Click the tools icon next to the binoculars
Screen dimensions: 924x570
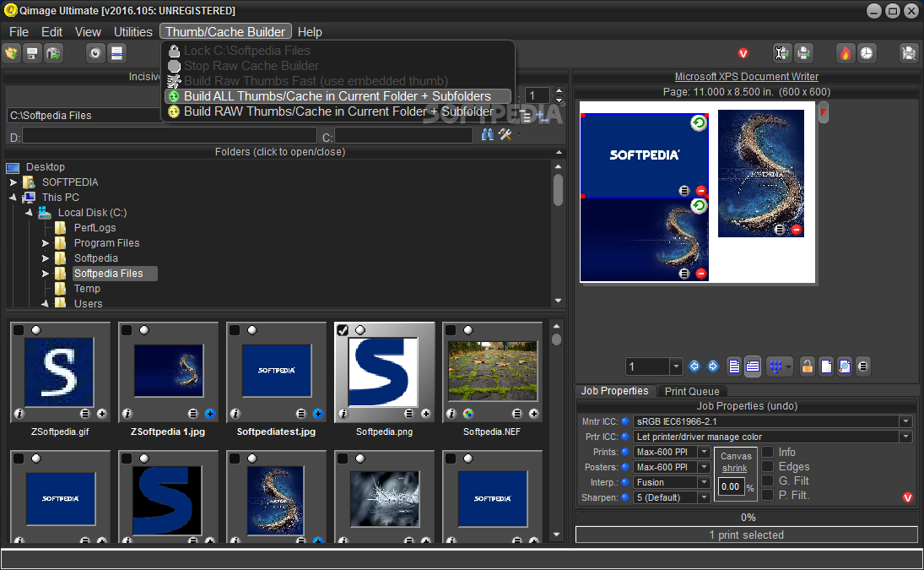[505, 134]
